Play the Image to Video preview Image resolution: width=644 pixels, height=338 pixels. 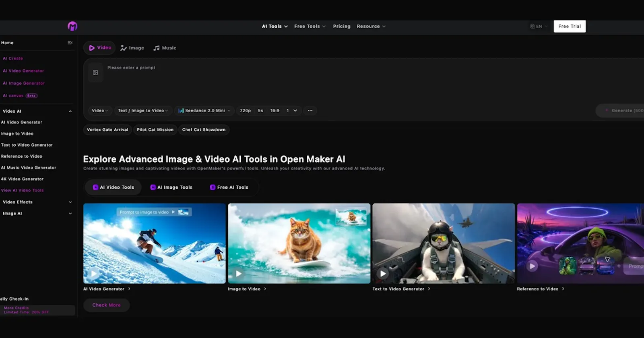(239, 274)
